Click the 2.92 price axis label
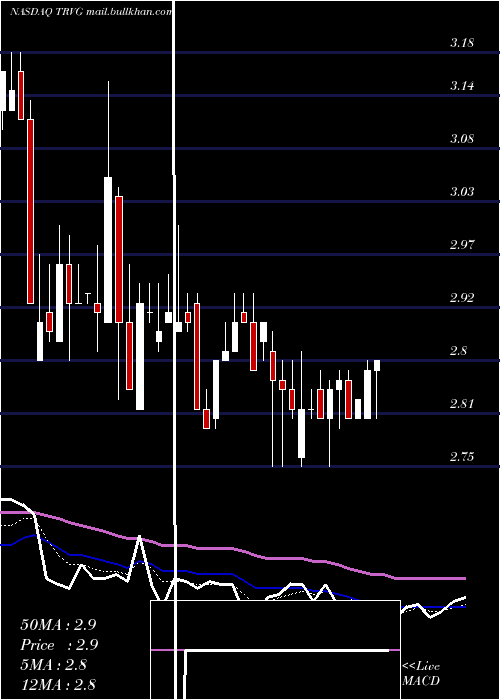Image resolution: width=500 pixels, height=700 pixels. click(x=462, y=298)
